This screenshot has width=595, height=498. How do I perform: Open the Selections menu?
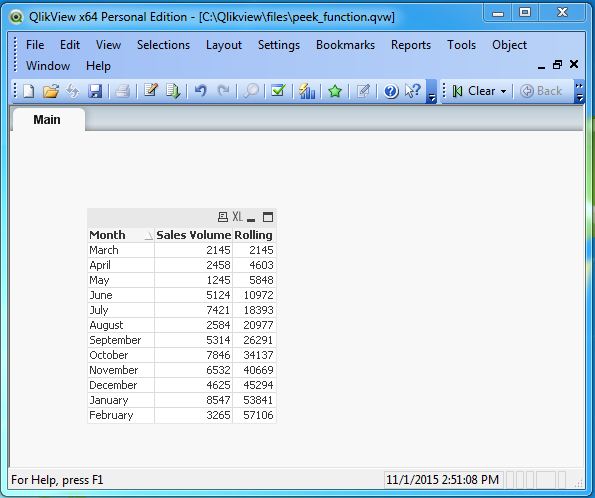163,45
